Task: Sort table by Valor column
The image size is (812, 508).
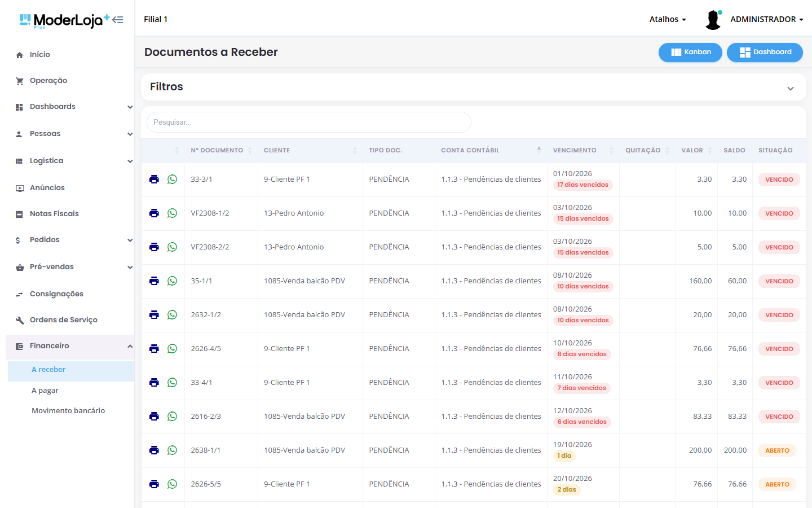Action: [696, 151]
